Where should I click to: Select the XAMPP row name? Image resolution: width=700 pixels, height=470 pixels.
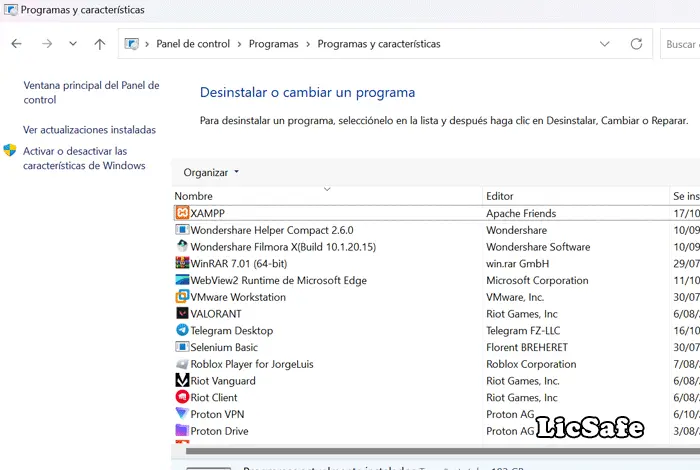207,213
